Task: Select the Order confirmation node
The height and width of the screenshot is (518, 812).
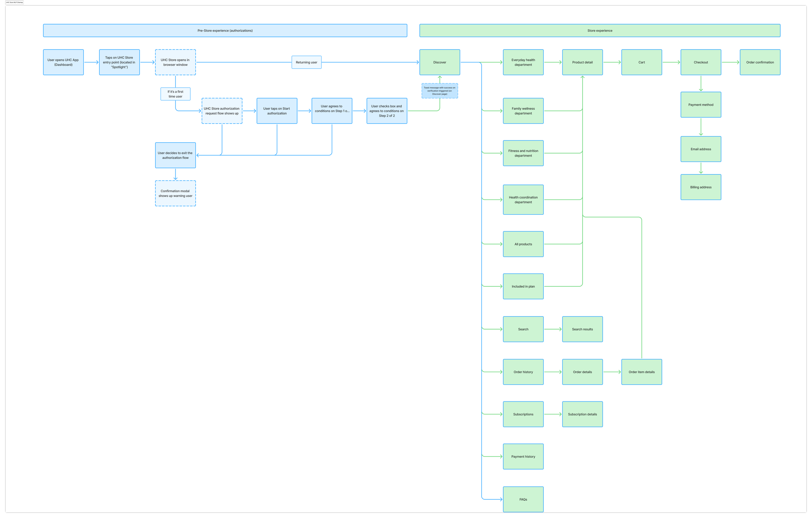Action: pos(760,62)
